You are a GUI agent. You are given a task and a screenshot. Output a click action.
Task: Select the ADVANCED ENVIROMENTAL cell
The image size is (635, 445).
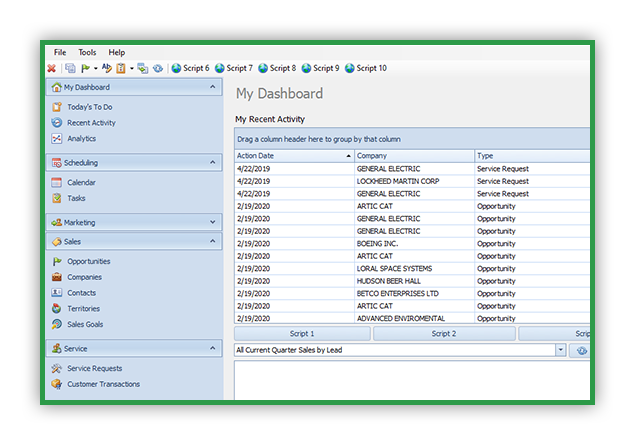click(414, 318)
